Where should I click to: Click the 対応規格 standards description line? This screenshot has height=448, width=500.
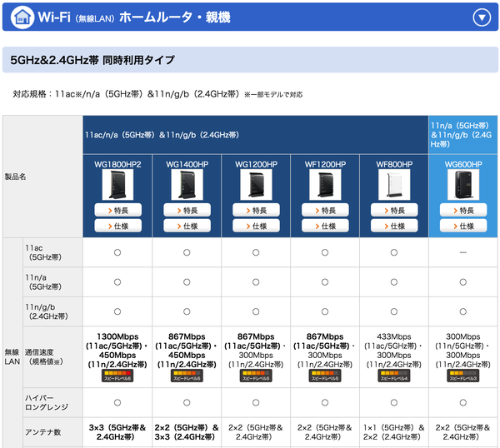click(157, 94)
